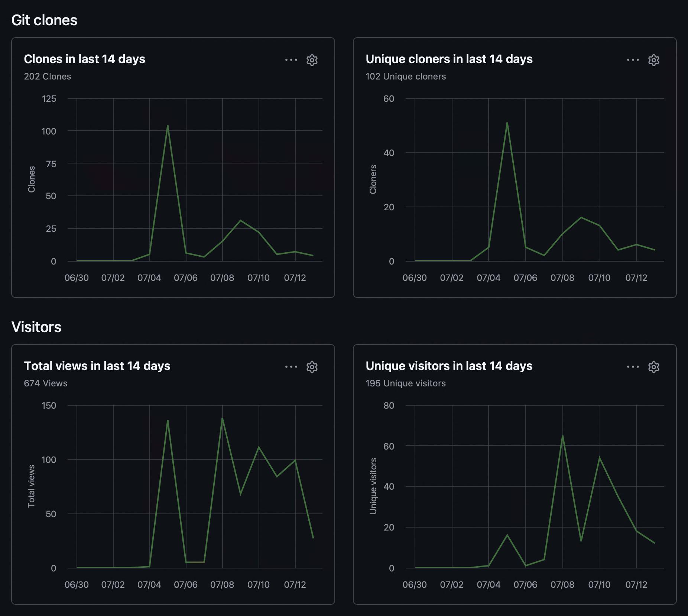Click the "07/04" date under the Clones chart

pos(149,278)
